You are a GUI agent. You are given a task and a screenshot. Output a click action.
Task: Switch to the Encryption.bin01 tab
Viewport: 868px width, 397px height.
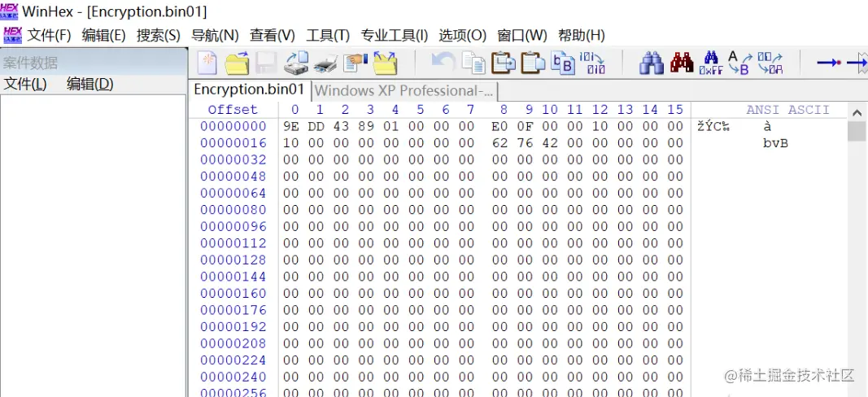pos(249,89)
